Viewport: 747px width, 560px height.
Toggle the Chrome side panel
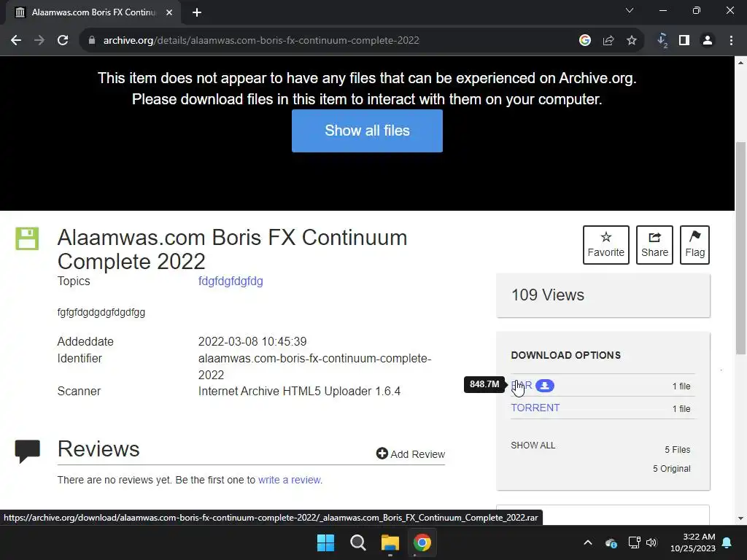pyautogui.click(x=684, y=41)
